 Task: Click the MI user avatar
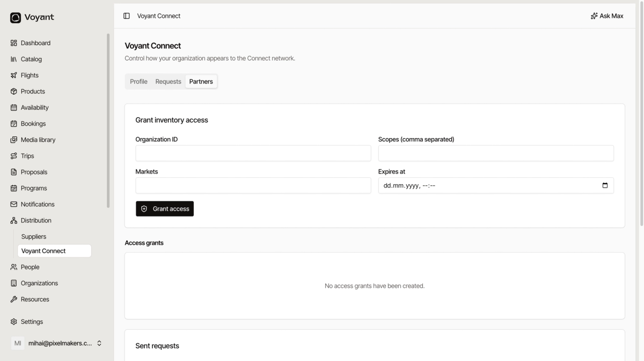pyautogui.click(x=18, y=343)
